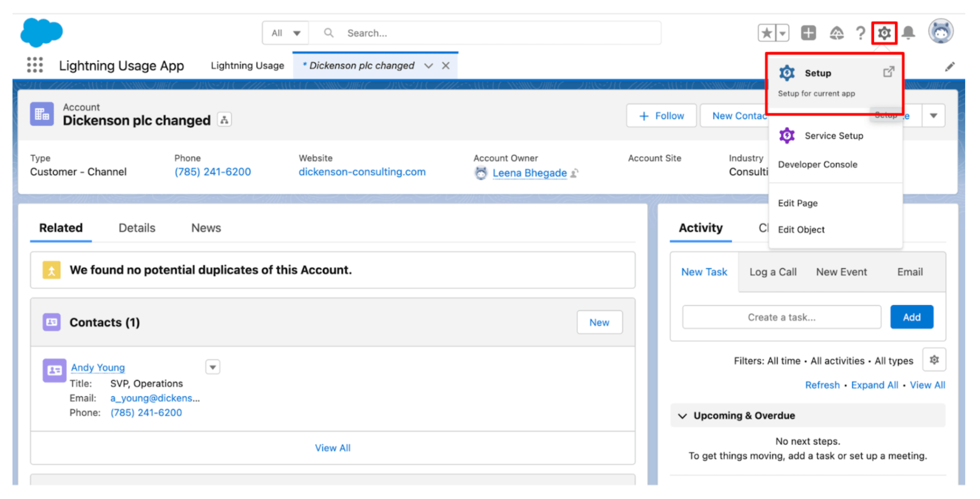Open the notifications bell icon
This screenshot has height=499, width=980.
pyautogui.click(x=909, y=33)
